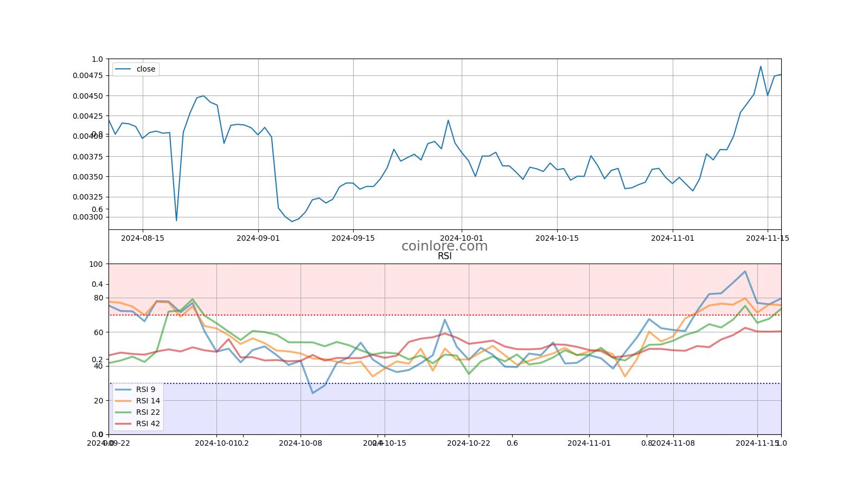Screen dimensions: 868x488
Task: Click the 2024-10-15 date under the price chart
Action: pos(557,238)
